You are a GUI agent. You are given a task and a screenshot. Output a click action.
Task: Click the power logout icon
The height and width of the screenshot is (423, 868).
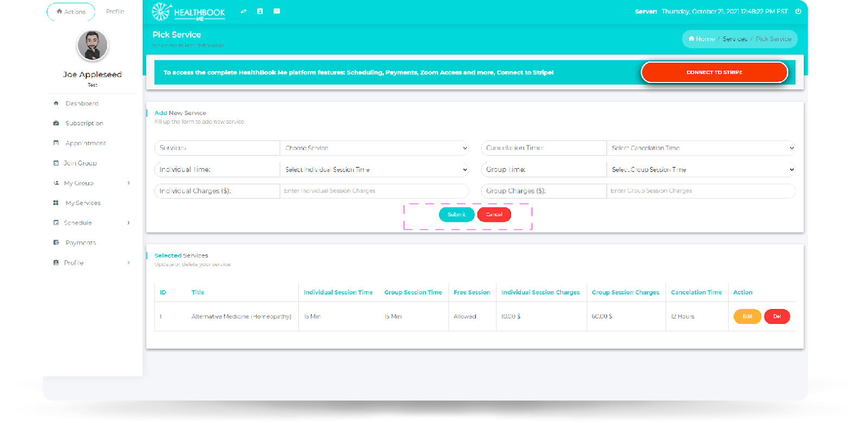[x=798, y=11]
